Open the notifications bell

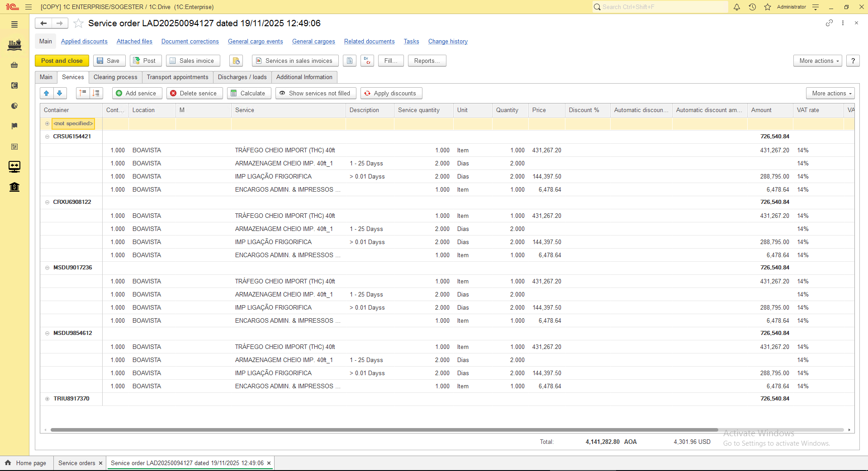tap(737, 7)
